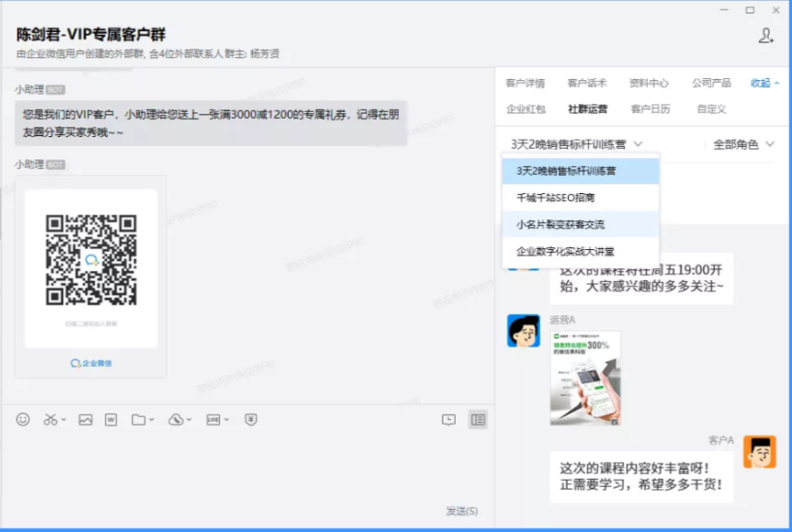This screenshot has width=792, height=532.
Task: Open the 全部角色 role dropdown
Action: coord(743,144)
